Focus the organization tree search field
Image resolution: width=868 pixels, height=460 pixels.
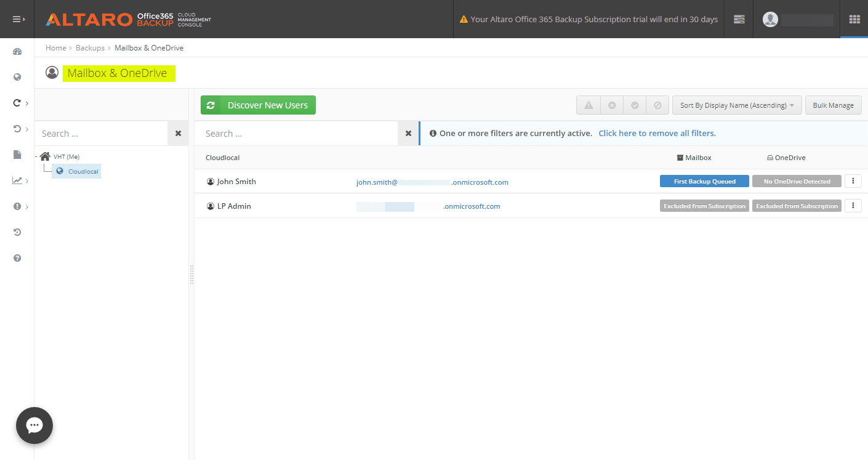click(101, 134)
